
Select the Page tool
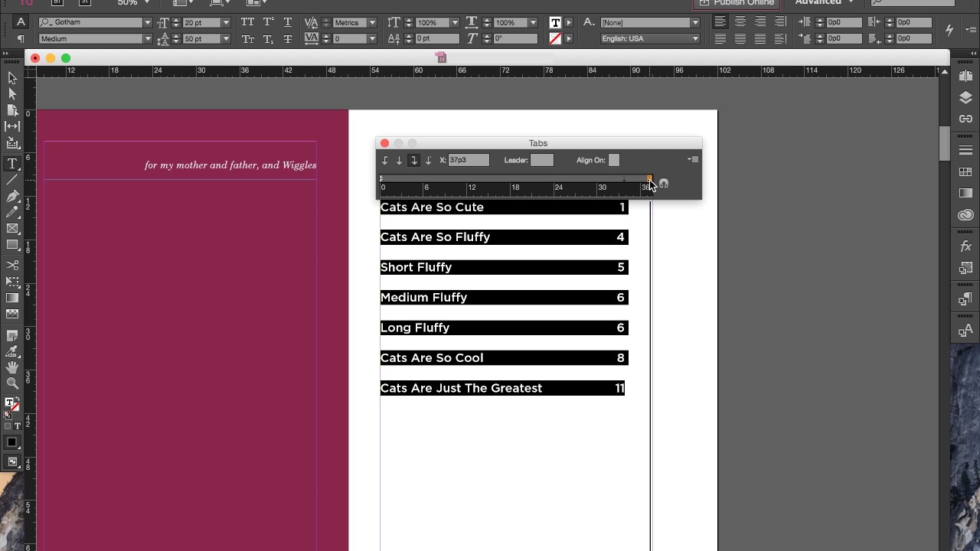[x=12, y=110]
